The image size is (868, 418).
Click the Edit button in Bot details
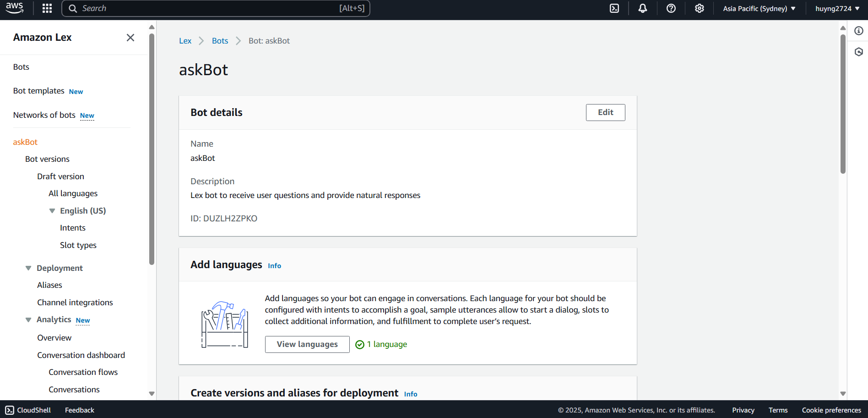coord(605,112)
